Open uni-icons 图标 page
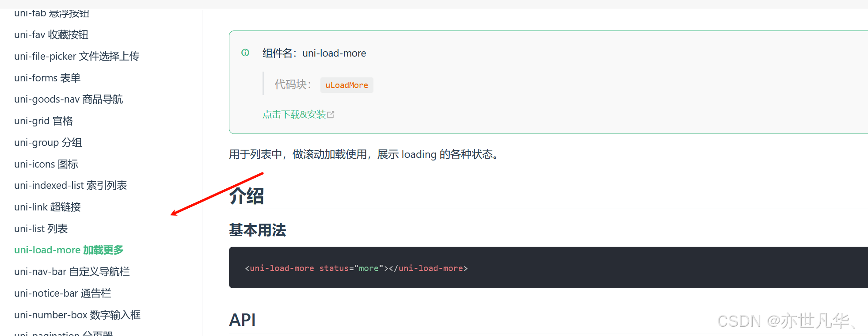Viewport: 868px width, 336px height. 46,164
